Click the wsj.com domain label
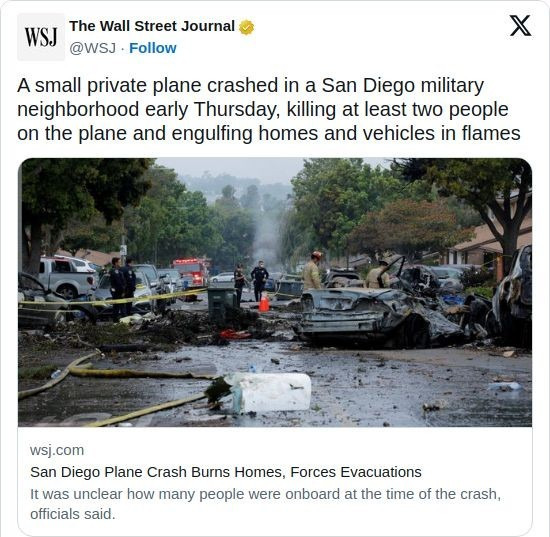 pyautogui.click(x=57, y=450)
